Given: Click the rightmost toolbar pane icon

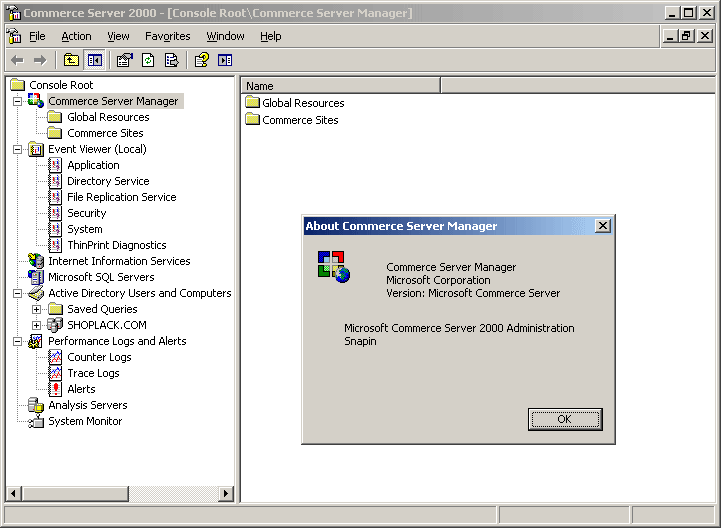Looking at the screenshot, I should 225,60.
